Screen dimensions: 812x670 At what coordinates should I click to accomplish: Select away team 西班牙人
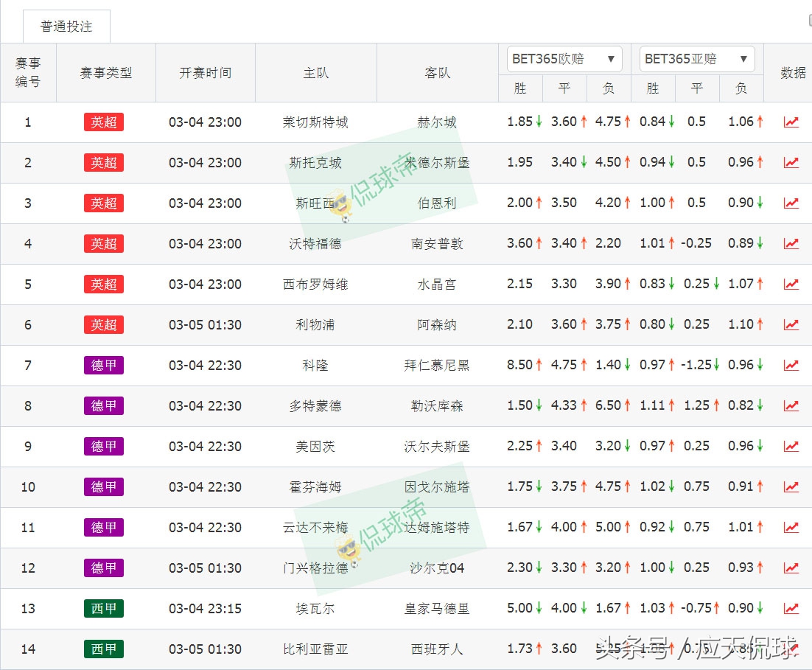pos(436,649)
